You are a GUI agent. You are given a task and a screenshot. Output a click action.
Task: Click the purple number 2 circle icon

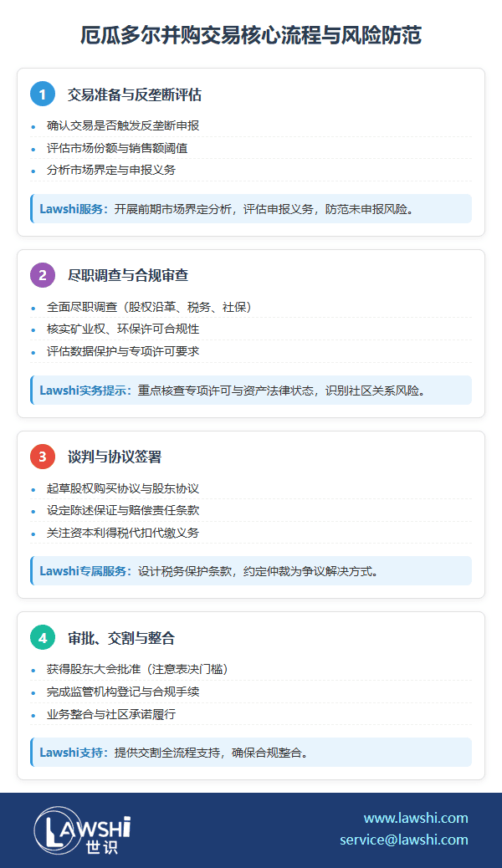(x=43, y=275)
